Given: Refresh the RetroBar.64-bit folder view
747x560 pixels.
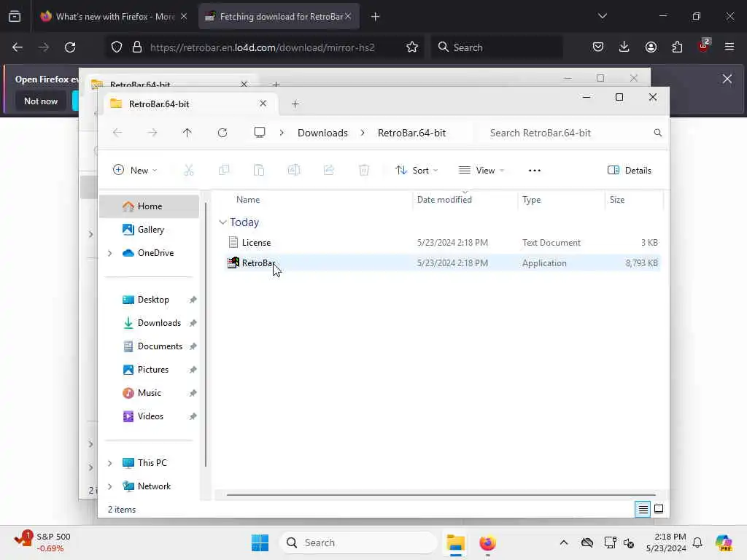Looking at the screenshot, I should (222, 133).
